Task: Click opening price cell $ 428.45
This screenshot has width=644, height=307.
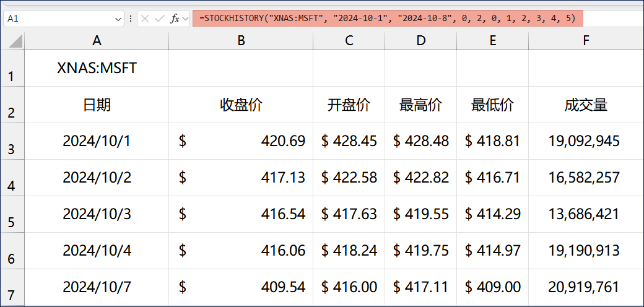Action: click(349, 142)
